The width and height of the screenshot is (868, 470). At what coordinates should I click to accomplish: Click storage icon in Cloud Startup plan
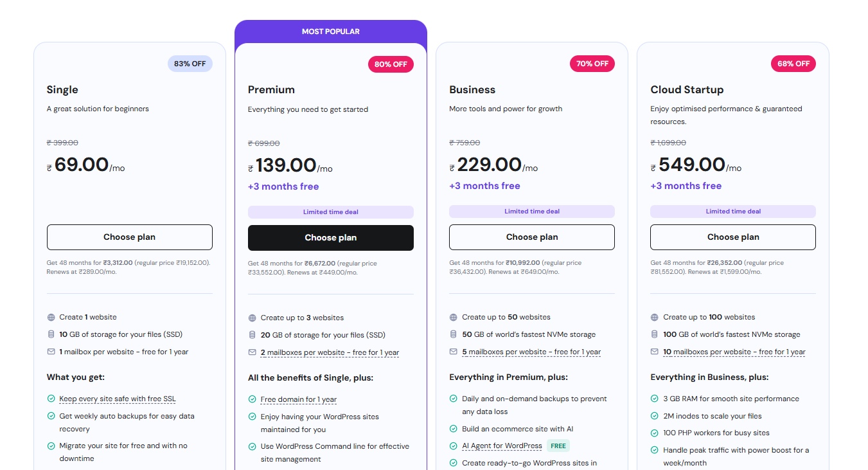point(655,334)
